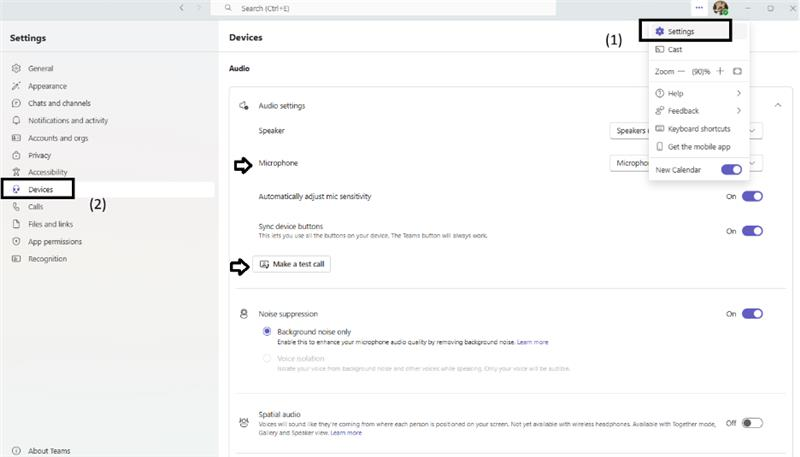800x457 pixels.
Task: Open Appearance settings category
Action: click(x=47, y=86)
